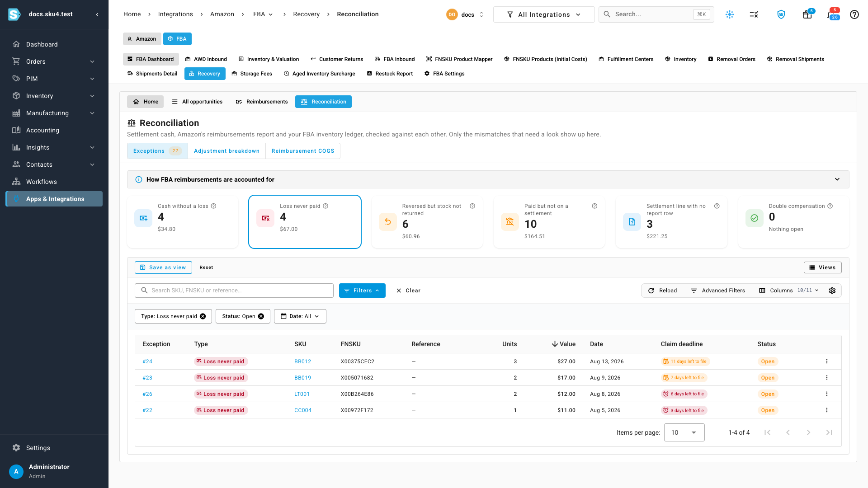Click the Reload button
This screenshot has height=488, width=868.
(662, 291)
